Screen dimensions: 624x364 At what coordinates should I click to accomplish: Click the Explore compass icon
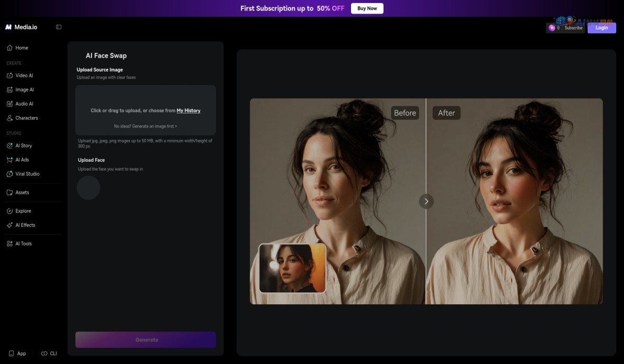[x=10, y=211]
